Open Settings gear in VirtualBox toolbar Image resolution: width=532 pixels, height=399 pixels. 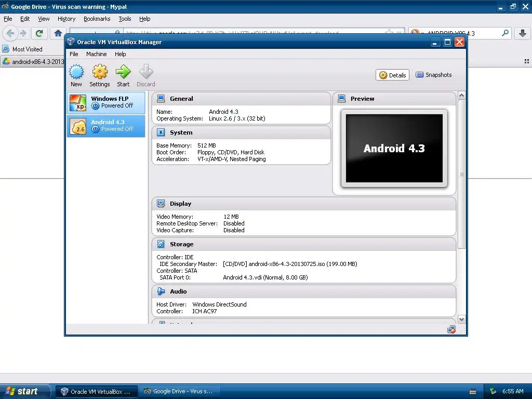[100, 72]
